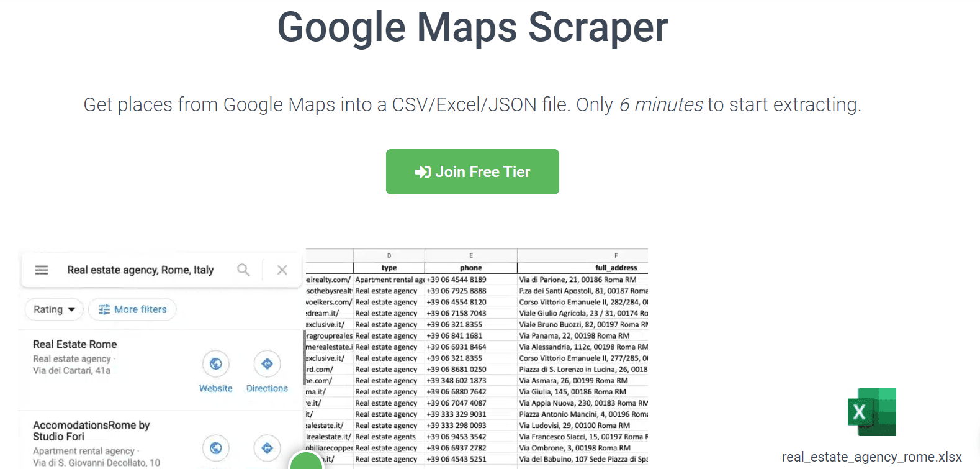The width and height of the screenshot is (980, 469).
Task: Click the real_estate_agency_rome.xlsx file name
Action: [x=872, y=457]
